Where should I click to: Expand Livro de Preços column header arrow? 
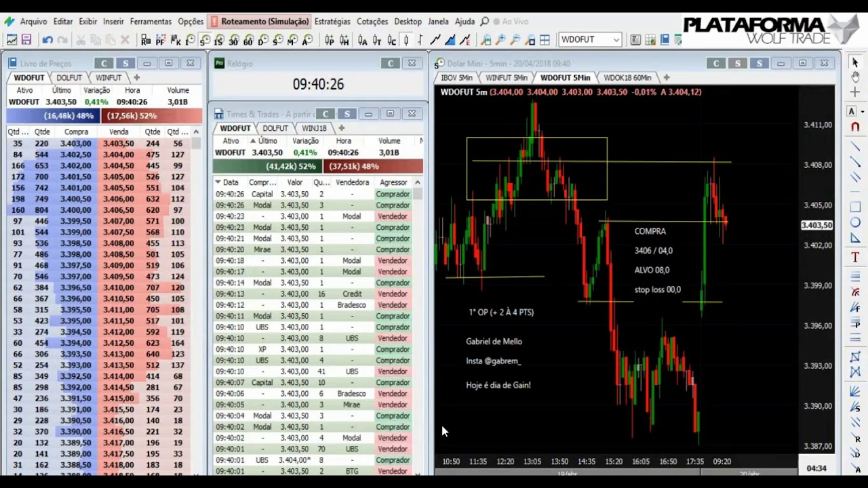pyautogui.click(x=196, y=132)
